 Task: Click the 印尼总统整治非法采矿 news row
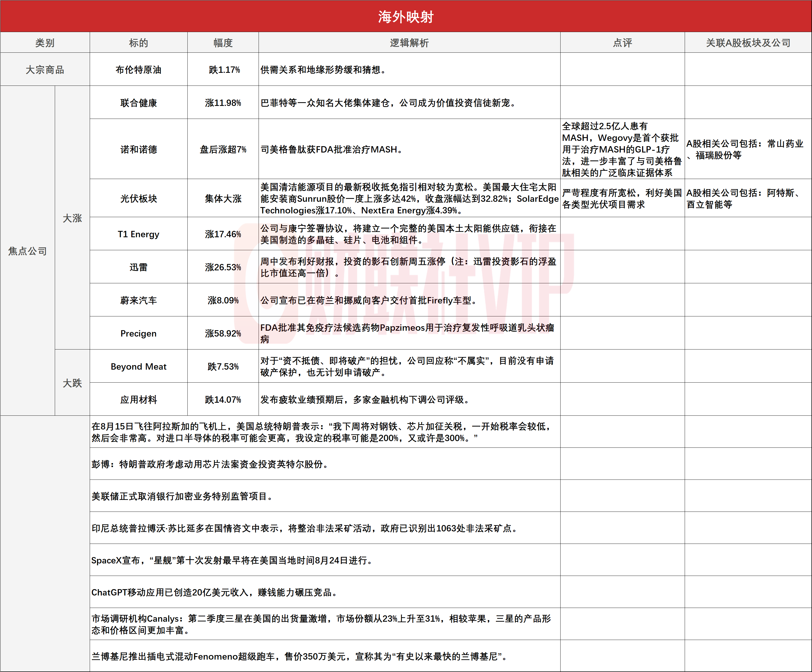coord(325,528)
